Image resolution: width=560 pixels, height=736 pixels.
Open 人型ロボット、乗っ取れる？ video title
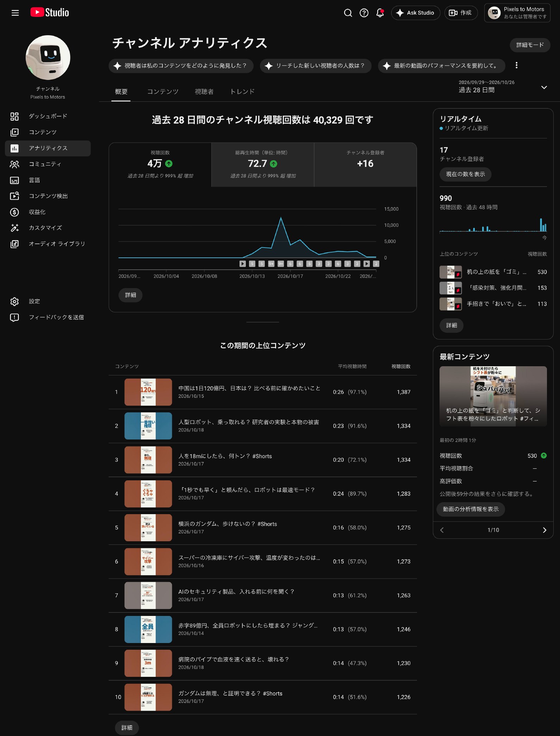(x=249, y=422)
